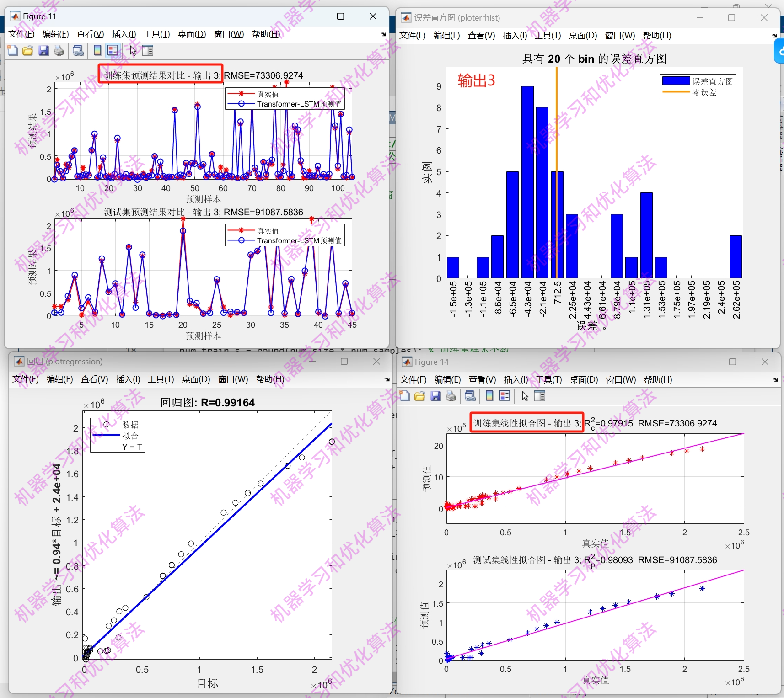The width and height of the screenshot is (784, 698).
Task: Click Insert Colorbar icon in Figure 14 toolbar
Action: 489,396
